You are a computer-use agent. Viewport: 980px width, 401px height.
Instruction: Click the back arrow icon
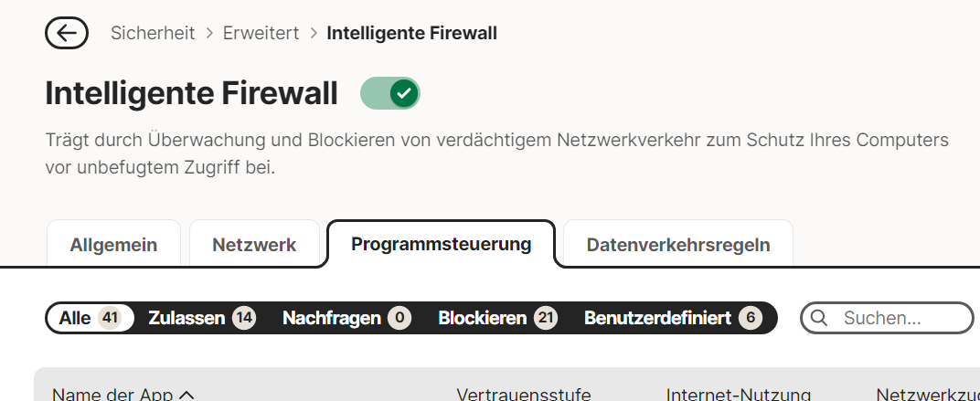point(67,34)
